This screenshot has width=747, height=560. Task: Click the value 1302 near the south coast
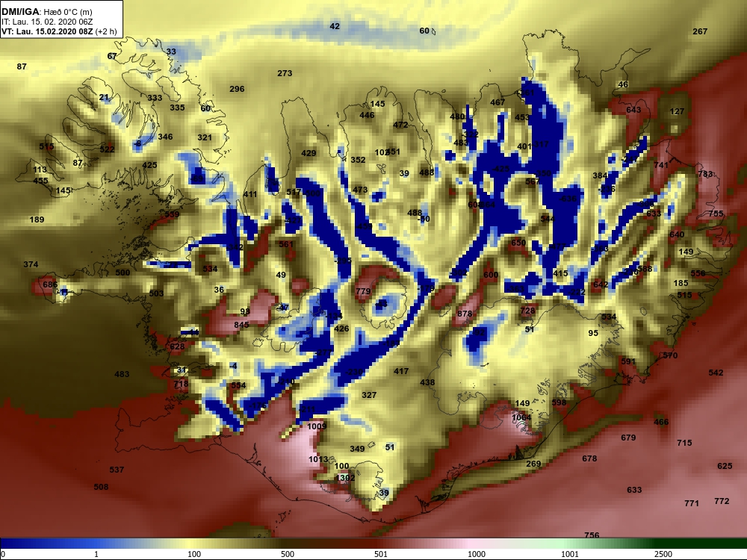tap(345, 478)
